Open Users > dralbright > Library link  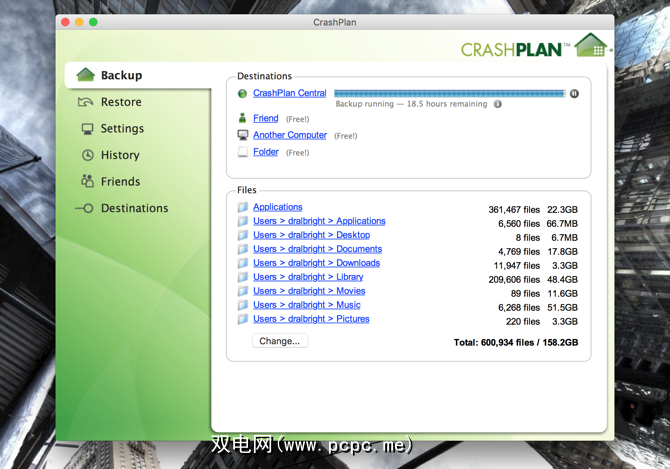[x=308, y=277]
